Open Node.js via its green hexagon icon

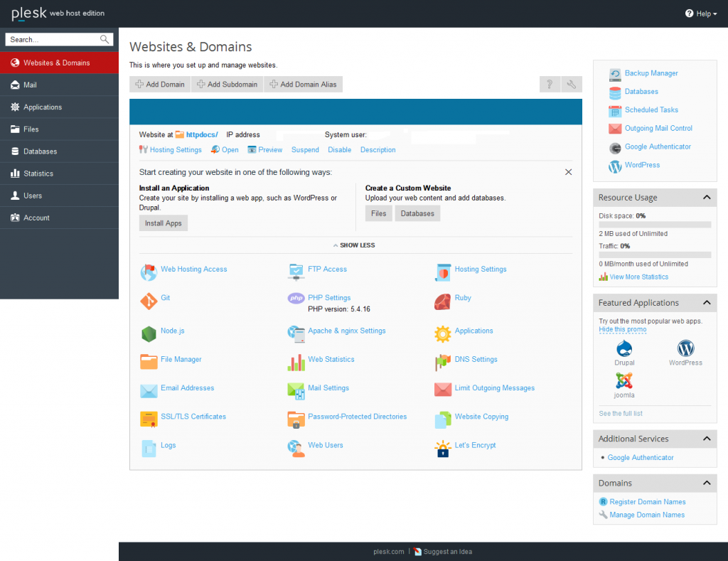(149, 333)
